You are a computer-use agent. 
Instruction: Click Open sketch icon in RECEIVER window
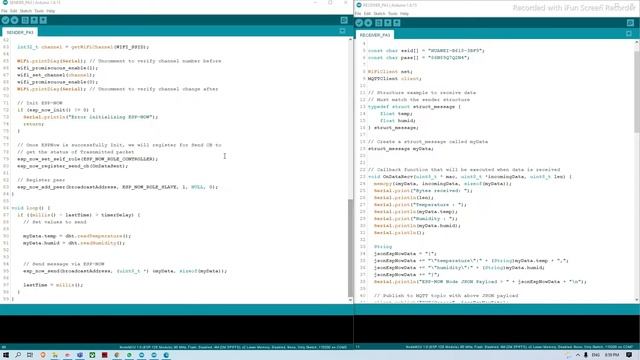click(388, 23)
